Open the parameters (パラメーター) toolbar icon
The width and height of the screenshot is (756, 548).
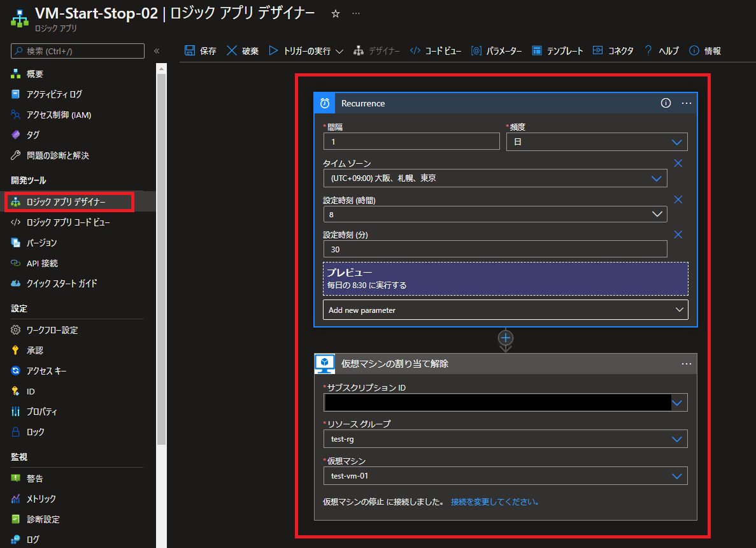476,50
